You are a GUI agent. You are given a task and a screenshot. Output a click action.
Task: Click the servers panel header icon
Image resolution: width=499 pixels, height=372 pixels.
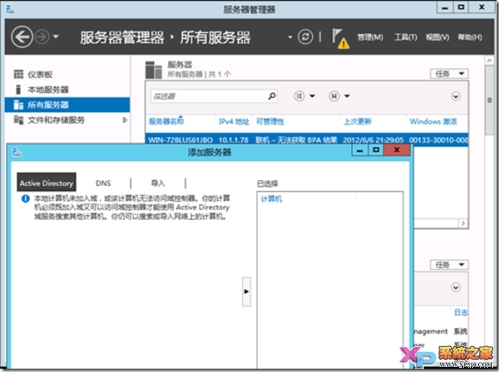coord(154,70)
